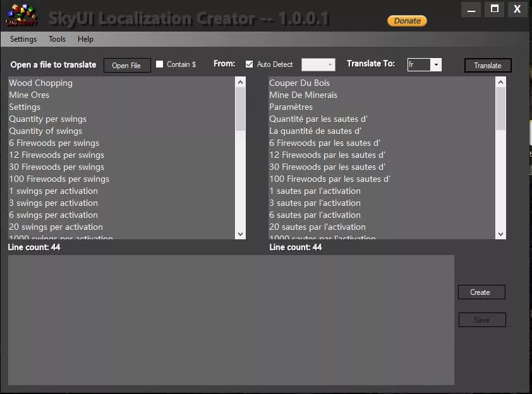Open the Tools menu
The height and width of the screenshot is (394, 532).
click(57, 39)
